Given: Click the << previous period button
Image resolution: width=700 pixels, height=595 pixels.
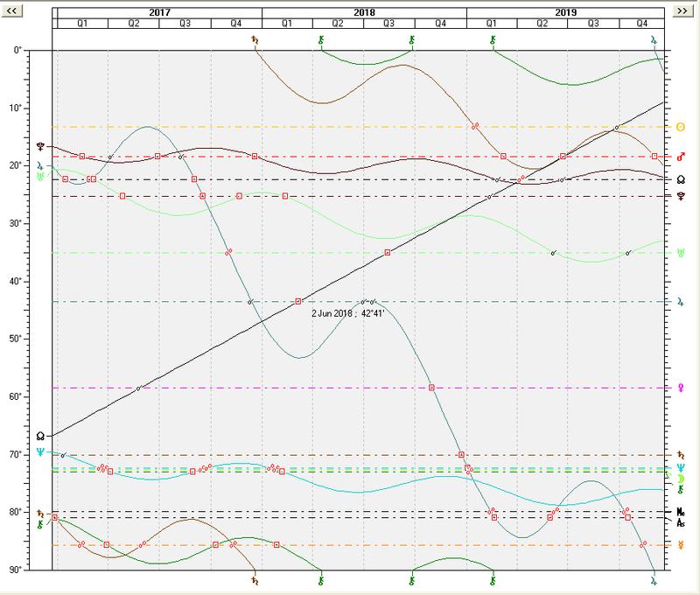Looking at the screenshot, I should pyautogui.click(x=12, y=10).
